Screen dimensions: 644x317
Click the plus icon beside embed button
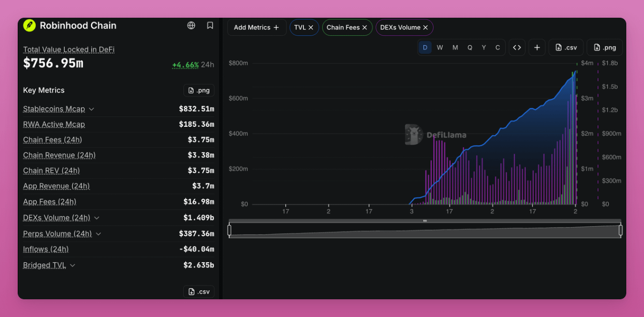[537, 47]
